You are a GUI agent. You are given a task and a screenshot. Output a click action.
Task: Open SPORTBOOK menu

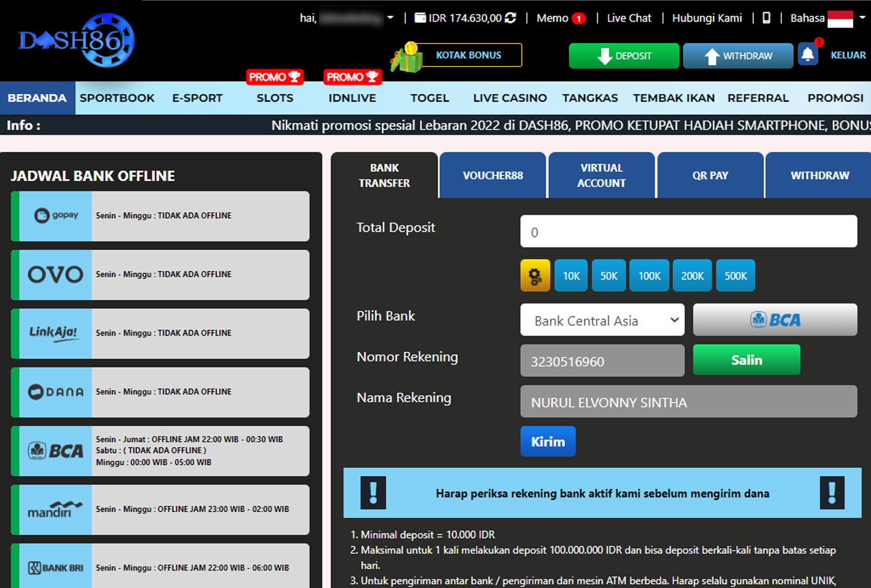(x=117, y=98)
